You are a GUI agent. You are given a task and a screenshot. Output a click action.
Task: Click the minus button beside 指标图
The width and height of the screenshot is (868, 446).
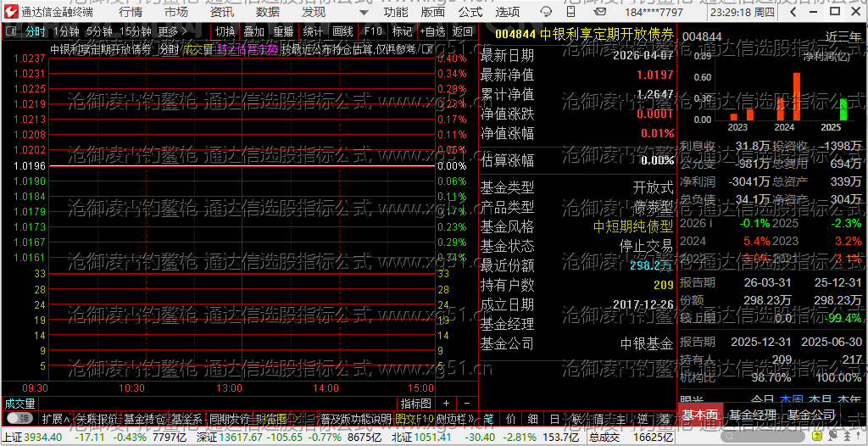pyautogui.click(x=467, y=404)
